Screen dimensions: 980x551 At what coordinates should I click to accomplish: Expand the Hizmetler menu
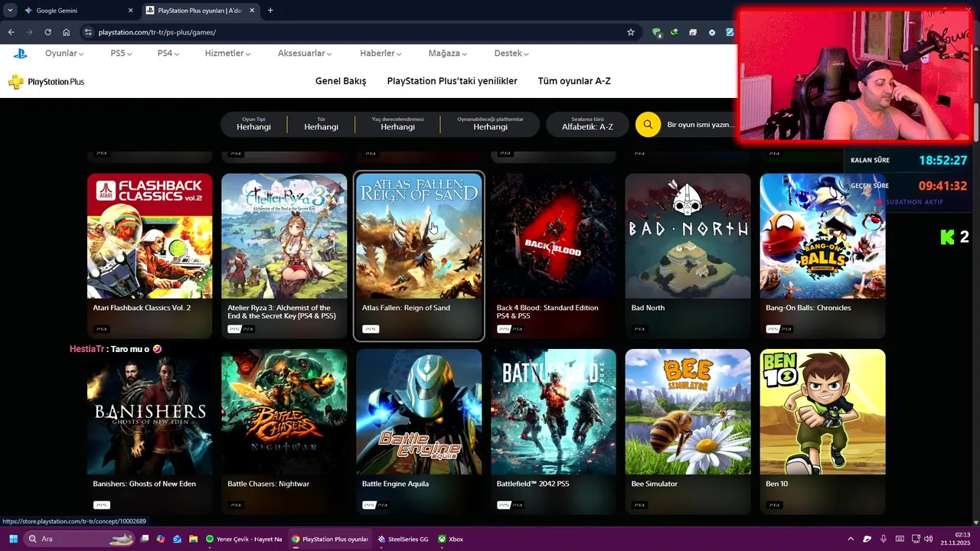(228, 54)
